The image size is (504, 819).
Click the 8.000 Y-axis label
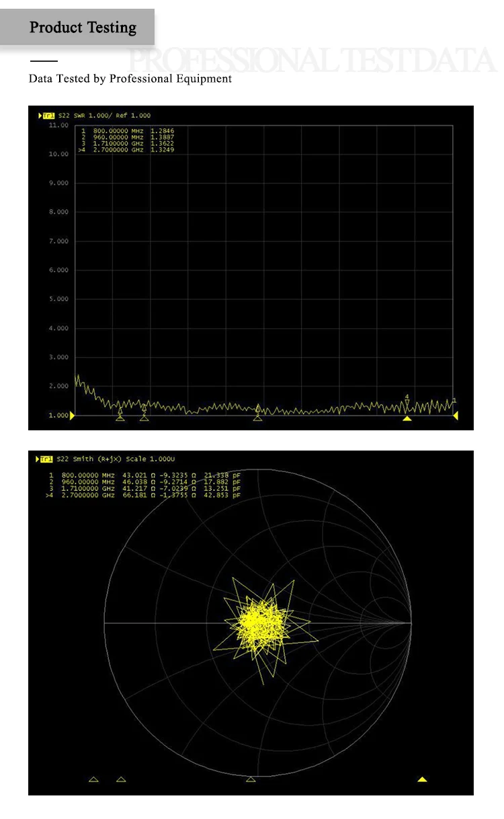[58, 212]
